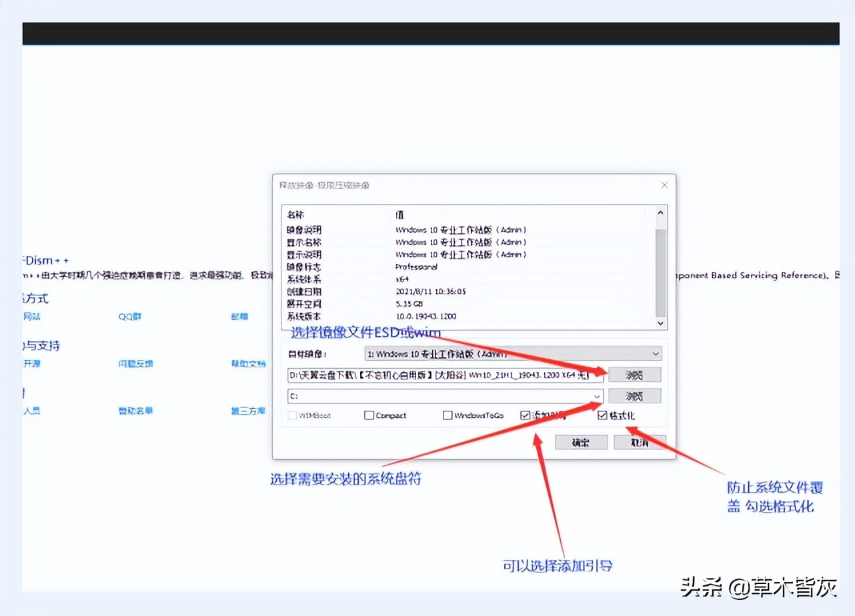Enable the WindowsToGo checkbox
This screenshot has height=616, width=855.
447,415
